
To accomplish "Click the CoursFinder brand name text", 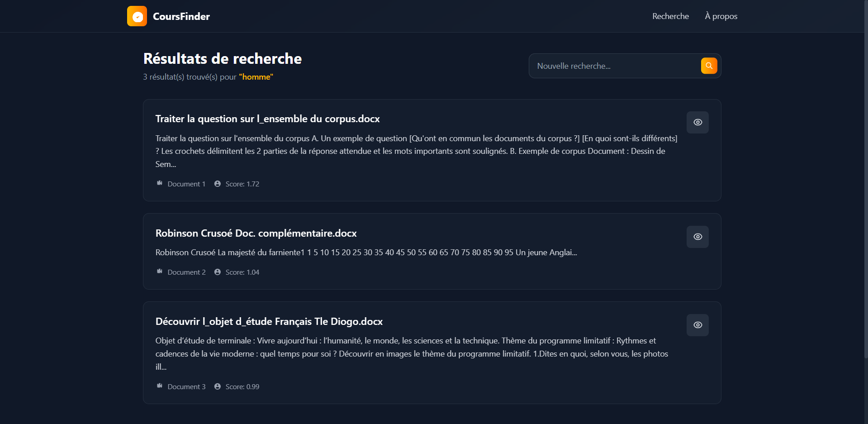I will [181, 16].
